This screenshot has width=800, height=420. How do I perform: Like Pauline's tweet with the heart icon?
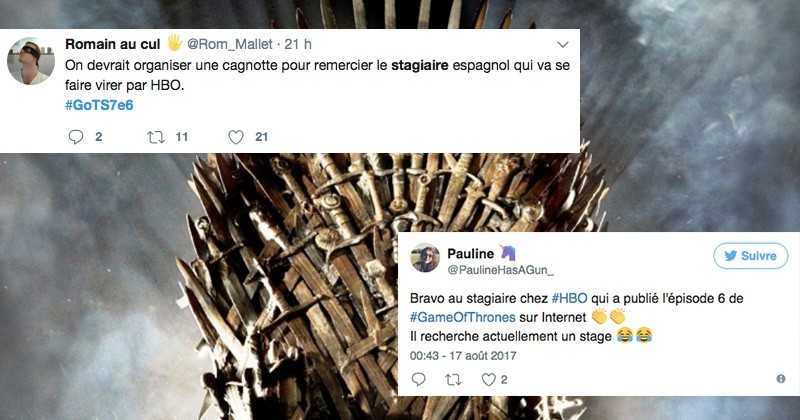489,379
